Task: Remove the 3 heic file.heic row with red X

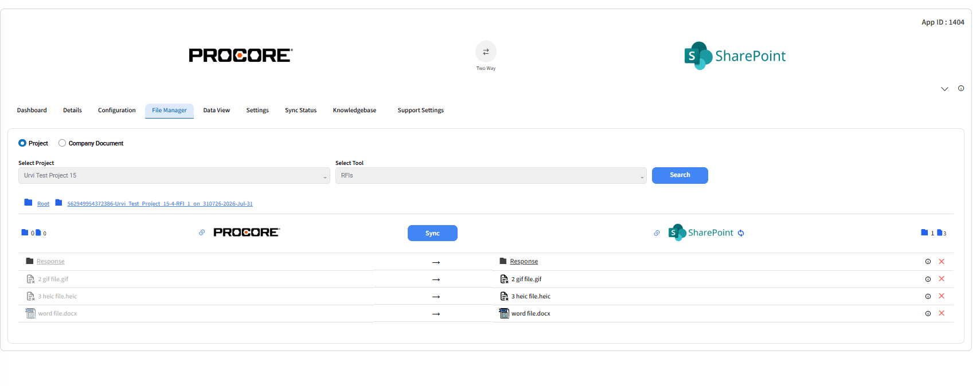Action: [x=942, y=296]
